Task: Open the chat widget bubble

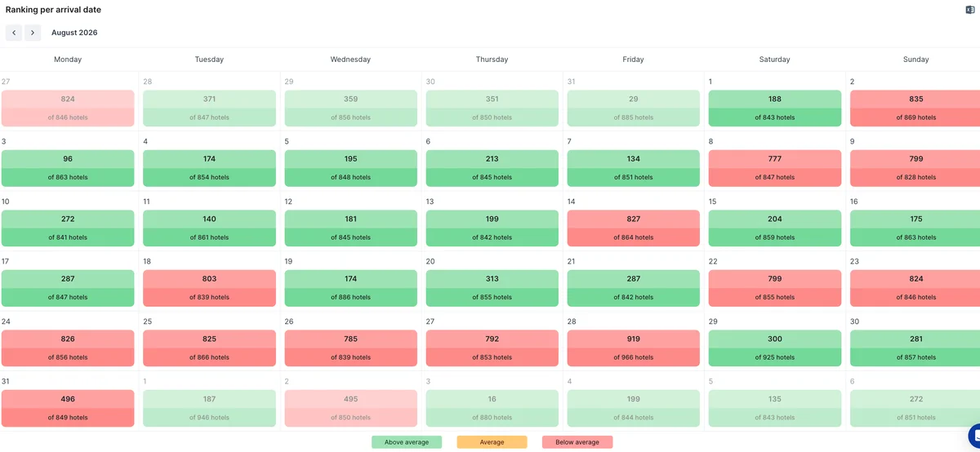Action: (974, 436)
